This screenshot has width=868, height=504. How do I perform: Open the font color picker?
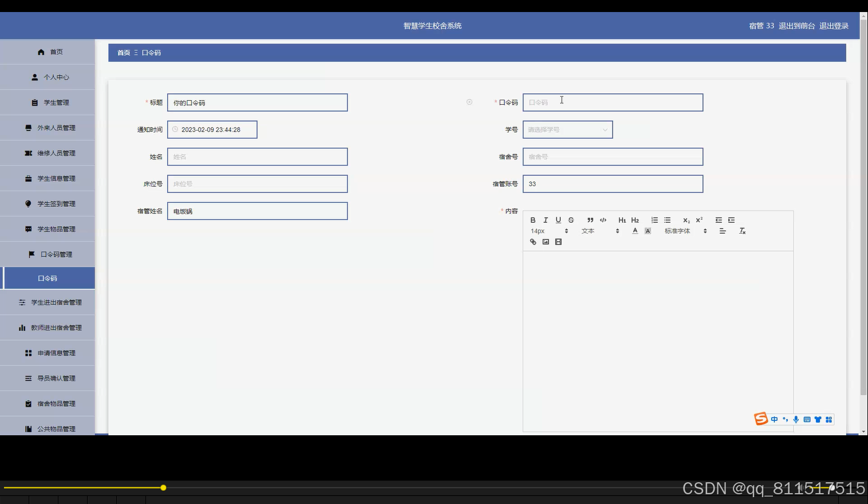point(635,231)
